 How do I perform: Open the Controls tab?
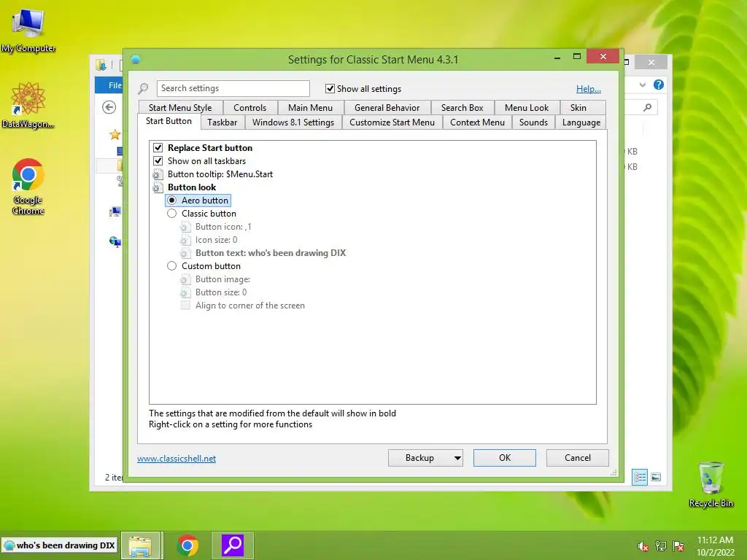point(250,108)
